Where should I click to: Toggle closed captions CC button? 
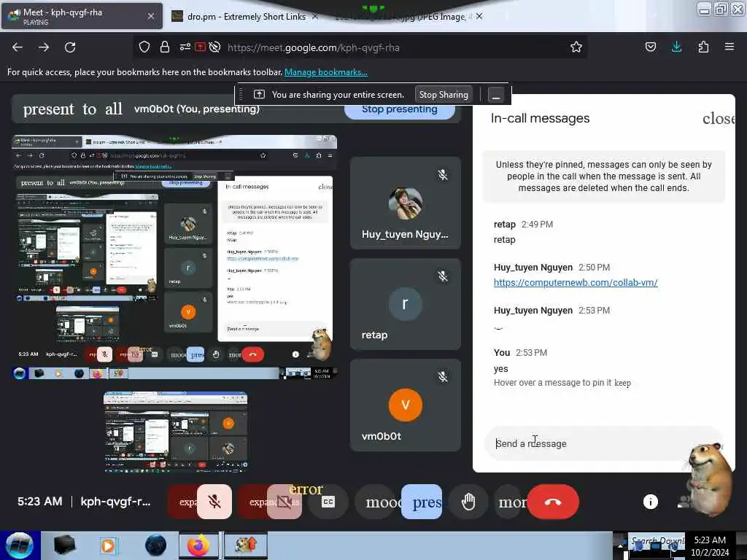tap(328, 502)
